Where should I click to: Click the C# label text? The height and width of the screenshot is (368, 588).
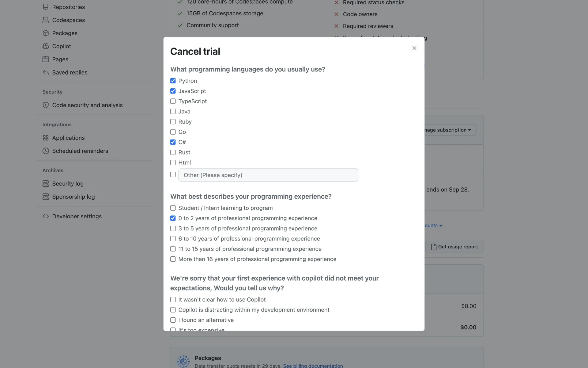tap(182, 142)
